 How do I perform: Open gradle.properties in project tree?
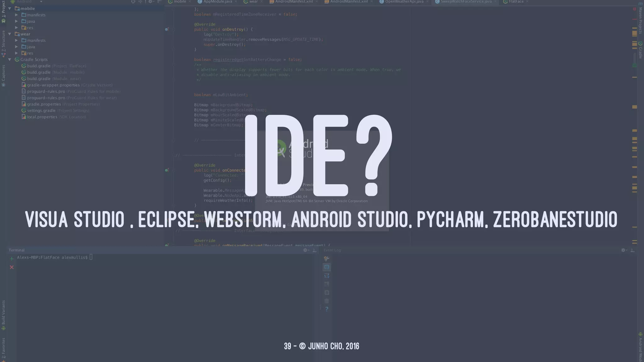pyautogui.click(x=60, y=104)
